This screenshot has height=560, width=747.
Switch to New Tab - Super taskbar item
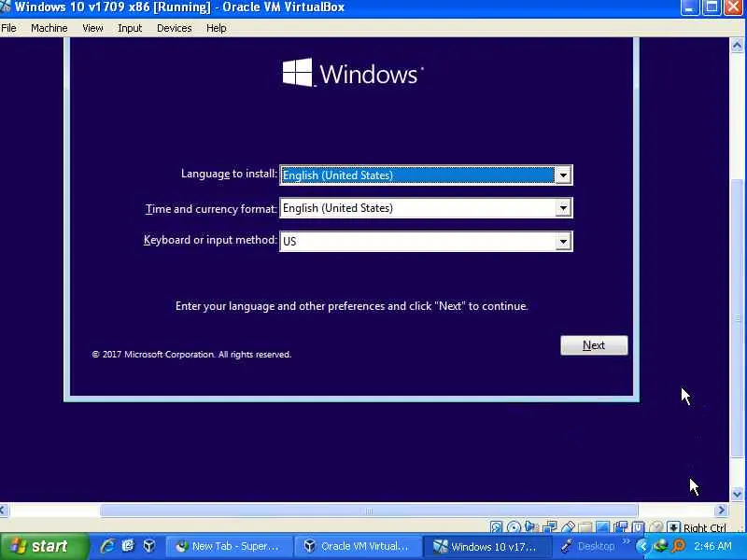point(228,546)
